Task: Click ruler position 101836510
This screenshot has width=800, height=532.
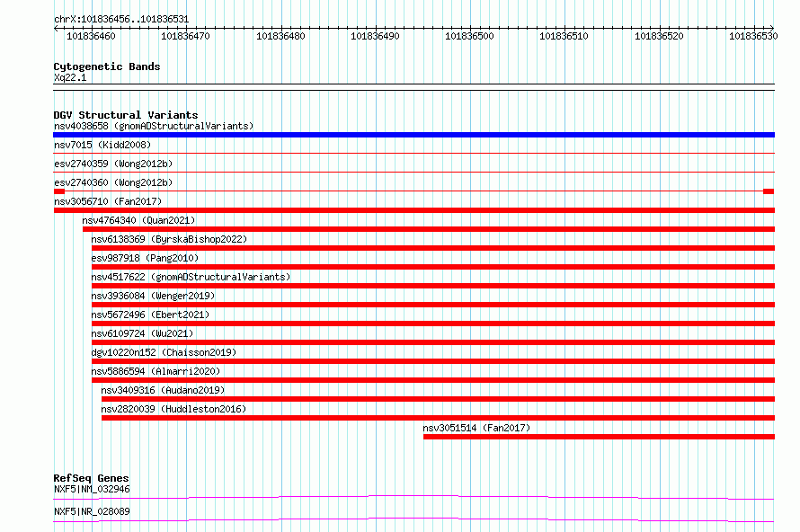Action: 564,36
